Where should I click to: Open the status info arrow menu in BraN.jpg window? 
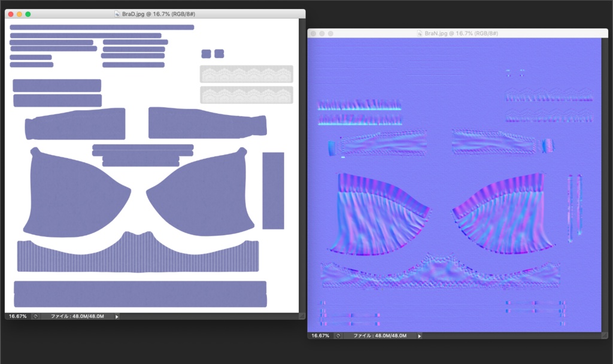point(419,336)
